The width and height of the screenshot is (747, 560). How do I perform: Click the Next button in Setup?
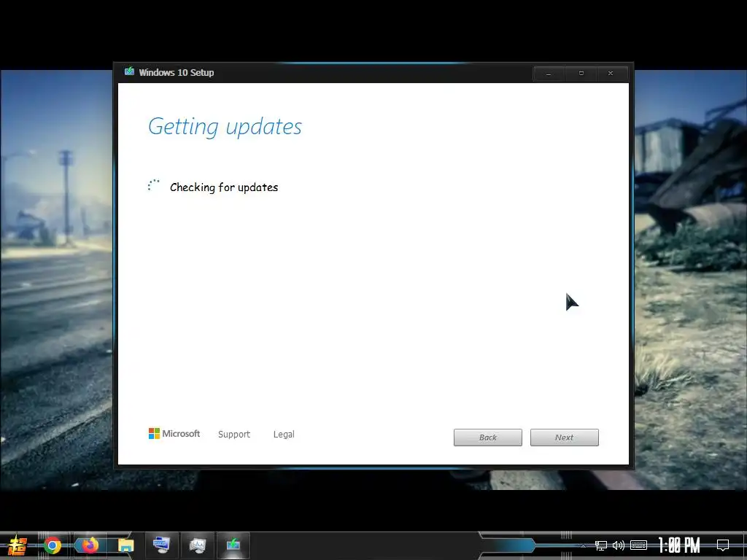click(564, 437)
